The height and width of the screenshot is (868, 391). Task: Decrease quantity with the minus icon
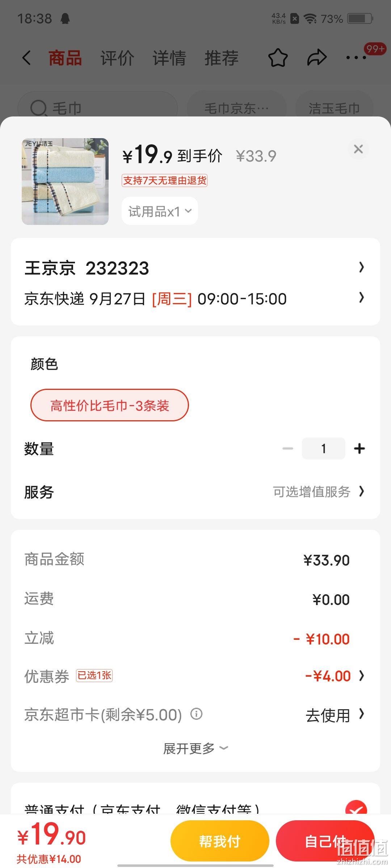tap(288, 448)
